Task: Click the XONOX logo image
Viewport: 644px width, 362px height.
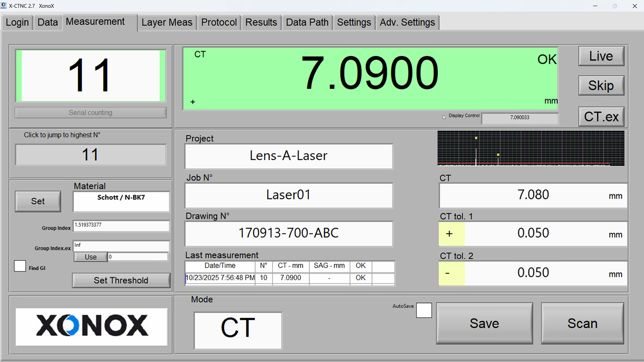Action: (91, 326)
